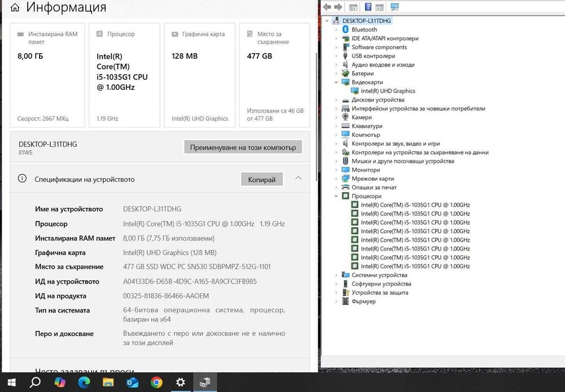The height and width of the screenshot is (392, 565).
Task: Click the Батерии category icon
Action: [x=345, y=73]
